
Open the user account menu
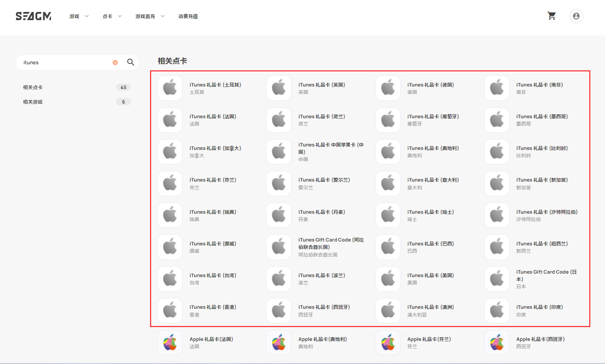(x=576, y=16)
